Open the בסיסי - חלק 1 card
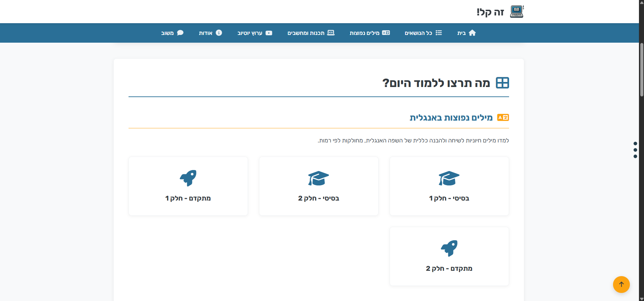644x301 pixels. [449, 186]
